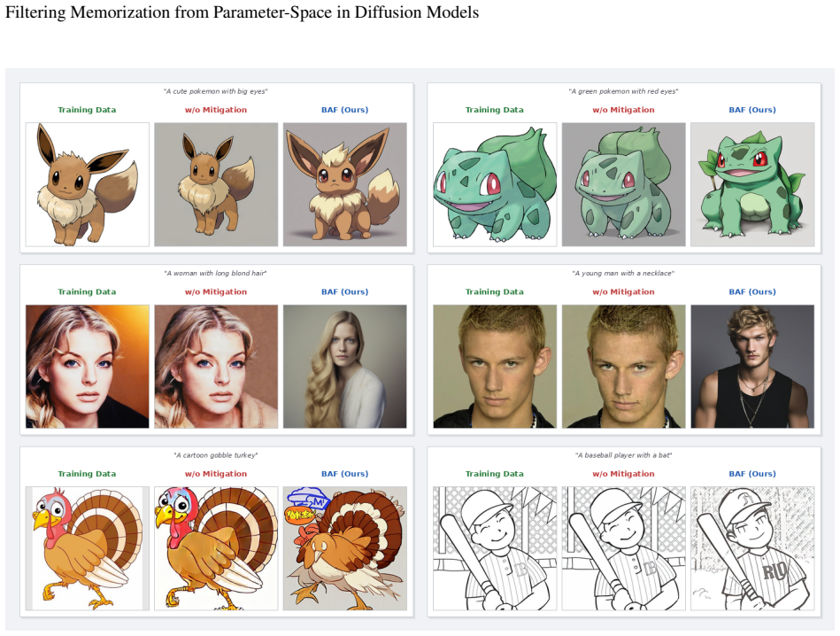Open the baseball player Training Data drawing
840x636 pixels.
tap(495, 548)
